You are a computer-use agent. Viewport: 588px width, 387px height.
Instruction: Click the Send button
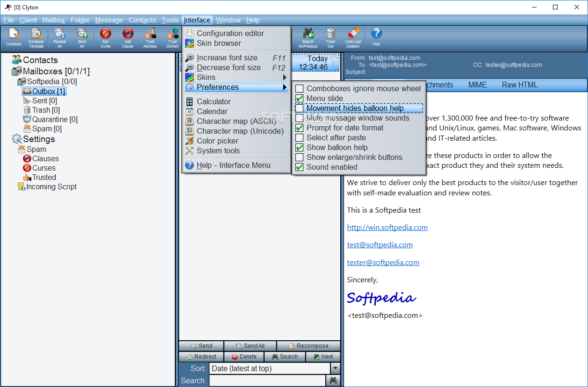201,346
